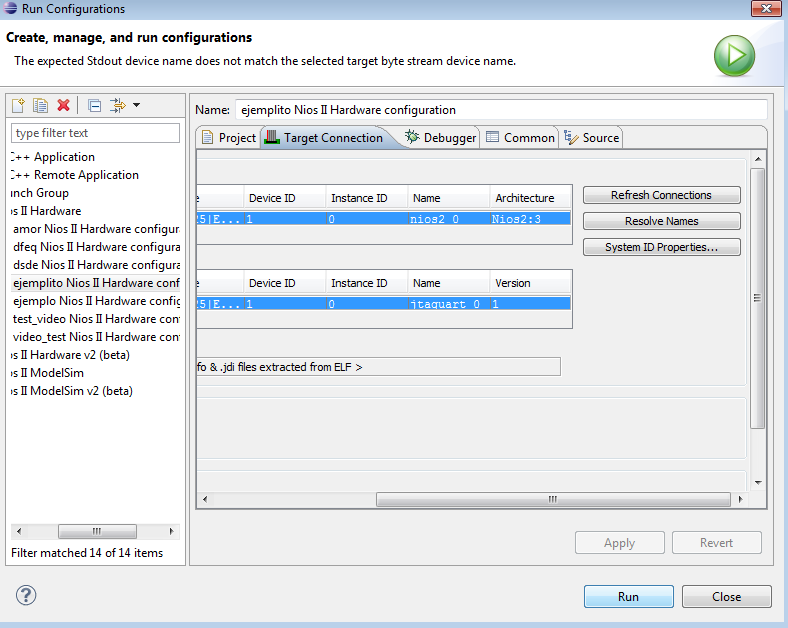The height and width of the screenshot is (628, 788).
Task: Click the Duplicate configuration icon
Action: click(40, 105)
